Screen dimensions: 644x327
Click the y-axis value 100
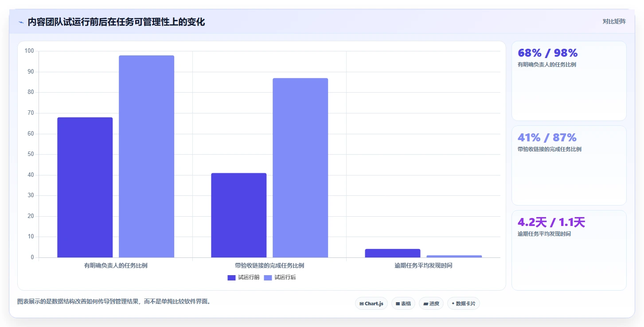(x=29, y=51)
